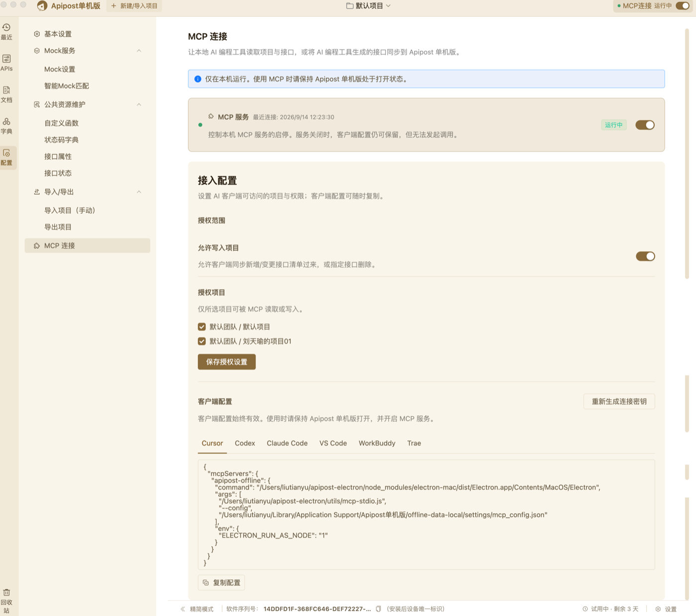Switch to the Trae config tab
Screen dimensions: 696x616
point(414,443)
